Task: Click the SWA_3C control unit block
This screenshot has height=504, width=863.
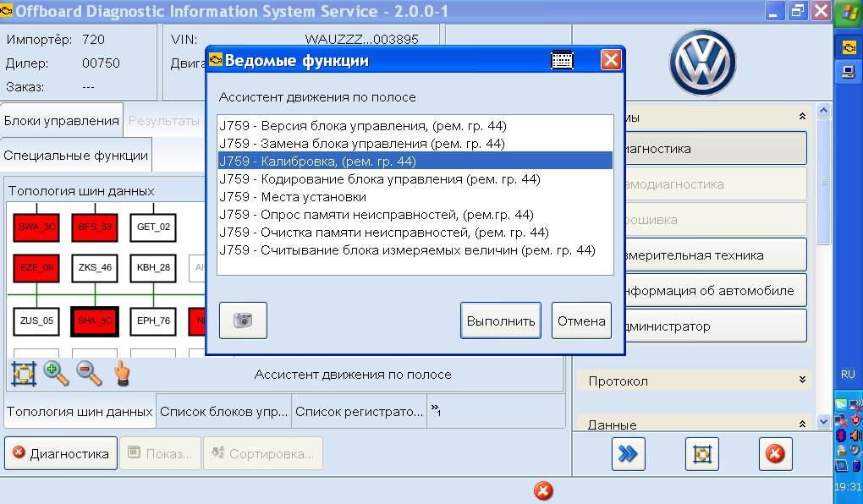Action: click(x=37, y=227)
